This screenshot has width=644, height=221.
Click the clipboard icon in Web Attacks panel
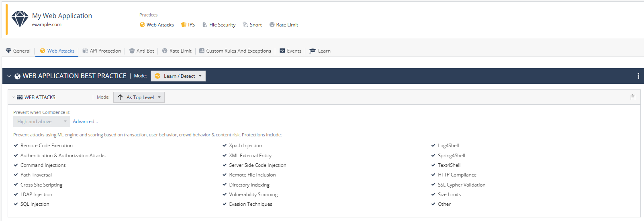point(633,97)
